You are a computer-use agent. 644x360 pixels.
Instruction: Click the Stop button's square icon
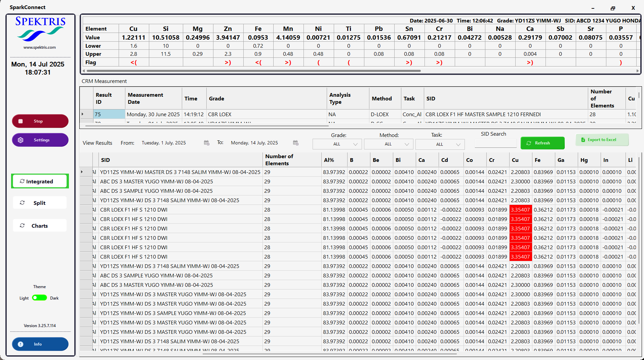[x=21, y=121]
